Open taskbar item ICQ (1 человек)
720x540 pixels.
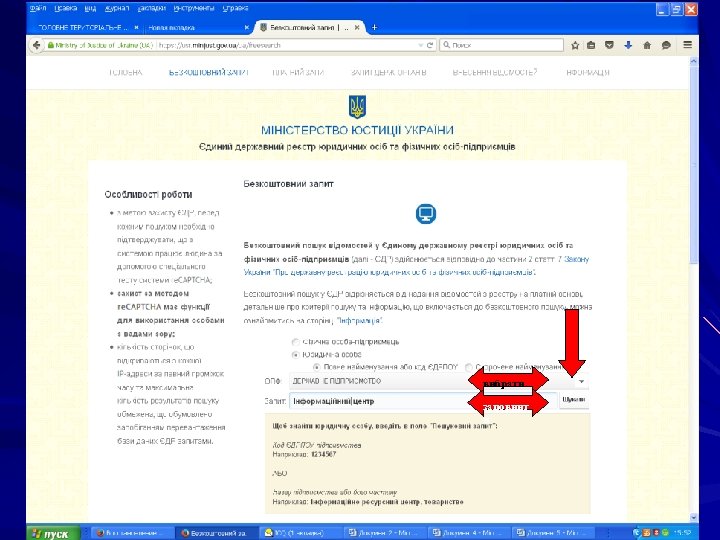pos(302,533)
